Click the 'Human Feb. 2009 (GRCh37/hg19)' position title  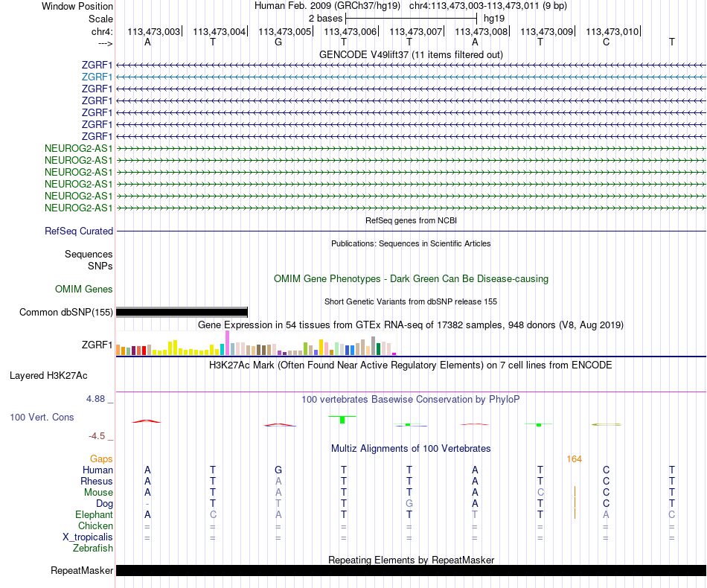coord(327,6)
